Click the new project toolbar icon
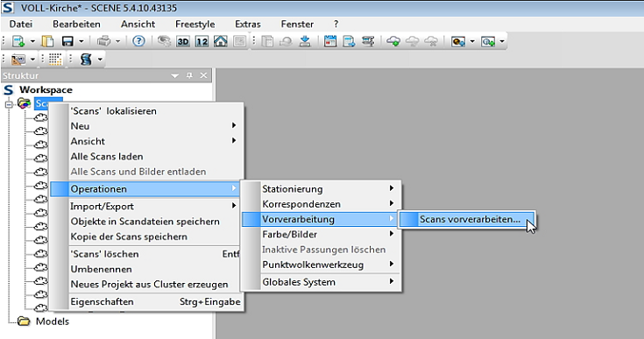This screenshot has width=644, height=339. (x=18, y=41)
